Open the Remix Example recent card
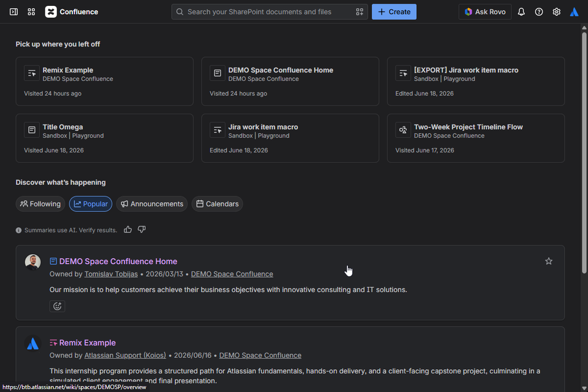The width and height of the screenshot is (588, 392). [105, 81]
